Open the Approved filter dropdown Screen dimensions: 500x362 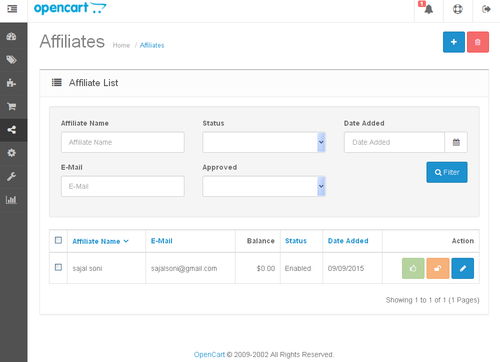pos(264,186)
